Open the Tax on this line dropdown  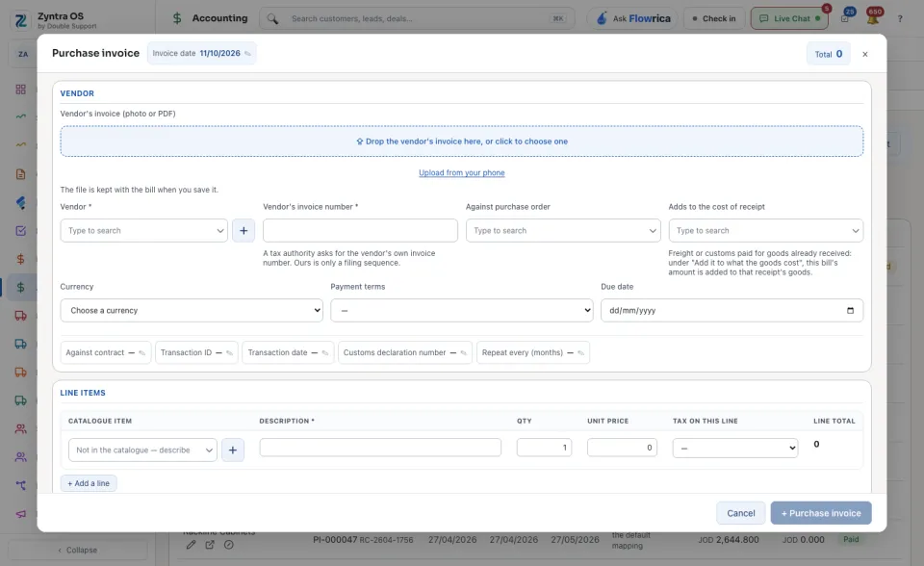735,449
